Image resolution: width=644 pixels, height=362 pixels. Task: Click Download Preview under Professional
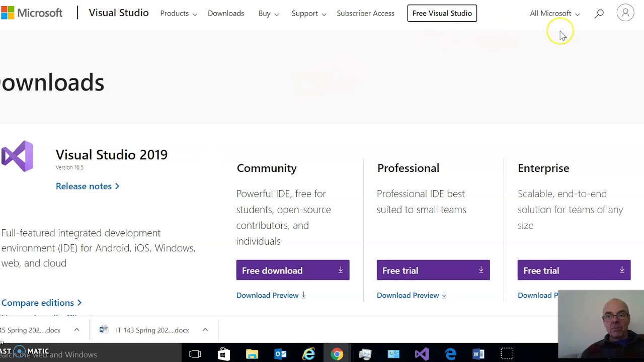[x=412, y=295]
